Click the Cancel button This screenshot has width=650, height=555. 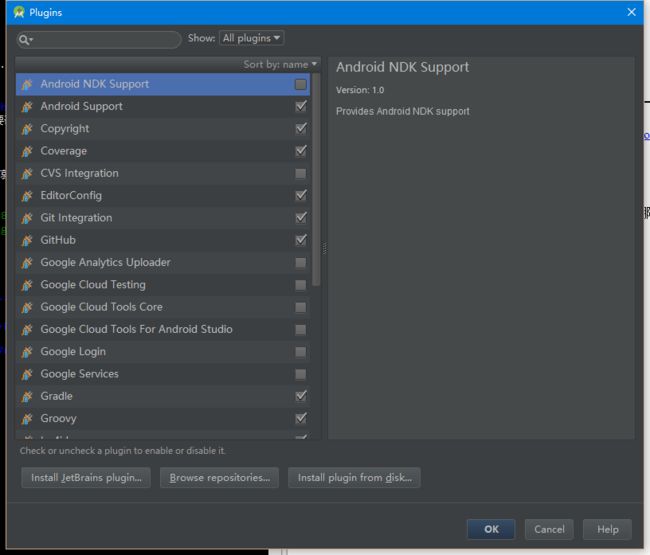pyautogui.click(x=549, y=529)
